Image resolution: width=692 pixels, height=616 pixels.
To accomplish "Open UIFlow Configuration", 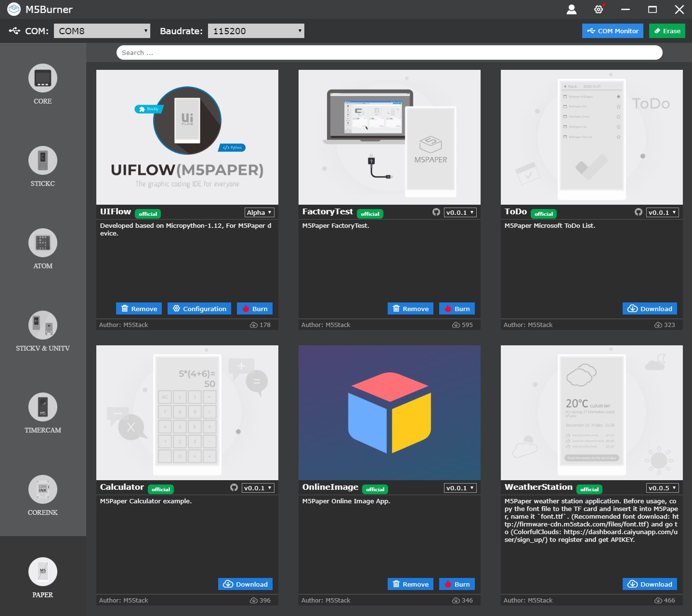I will pyautogui.click(x=199, y=309).
